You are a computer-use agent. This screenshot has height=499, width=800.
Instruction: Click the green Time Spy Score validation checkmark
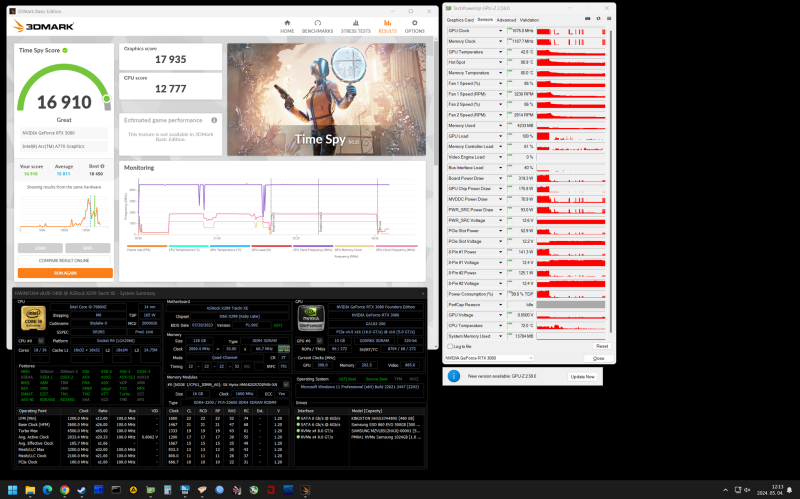point(65,51)
